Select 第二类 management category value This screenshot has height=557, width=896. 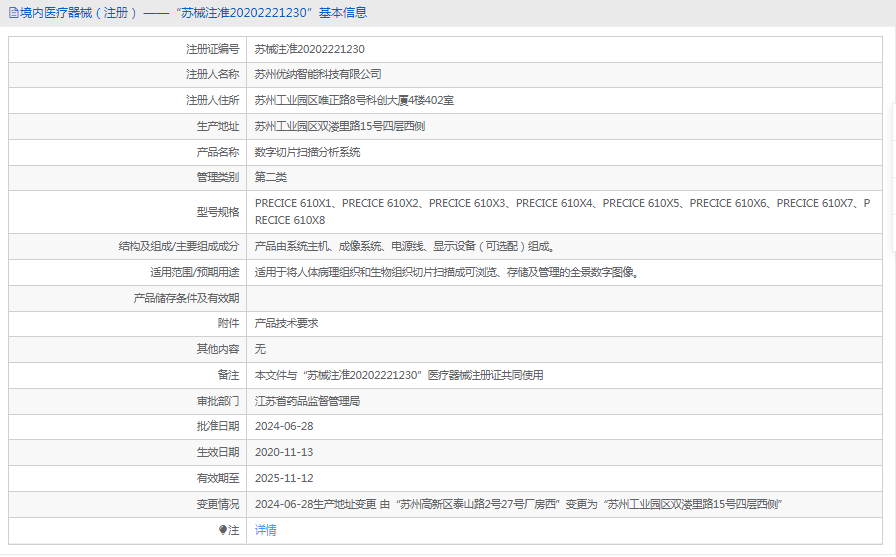[270, 177]
